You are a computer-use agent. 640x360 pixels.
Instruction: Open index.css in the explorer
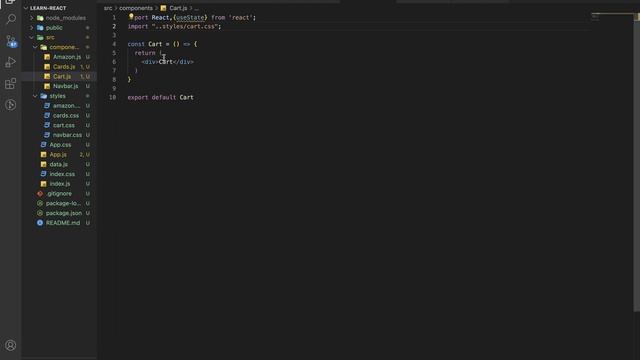click(62, 174)
